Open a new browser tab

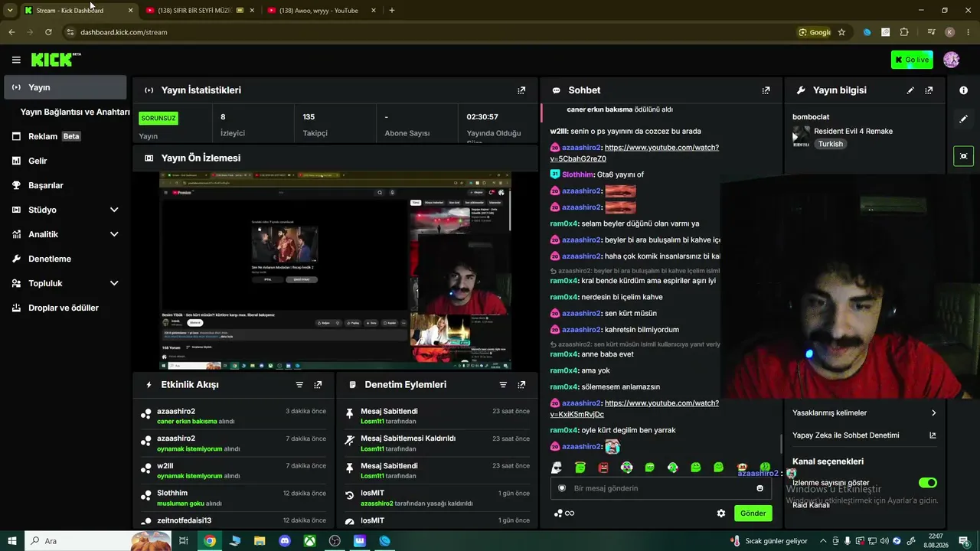(392, 11)
